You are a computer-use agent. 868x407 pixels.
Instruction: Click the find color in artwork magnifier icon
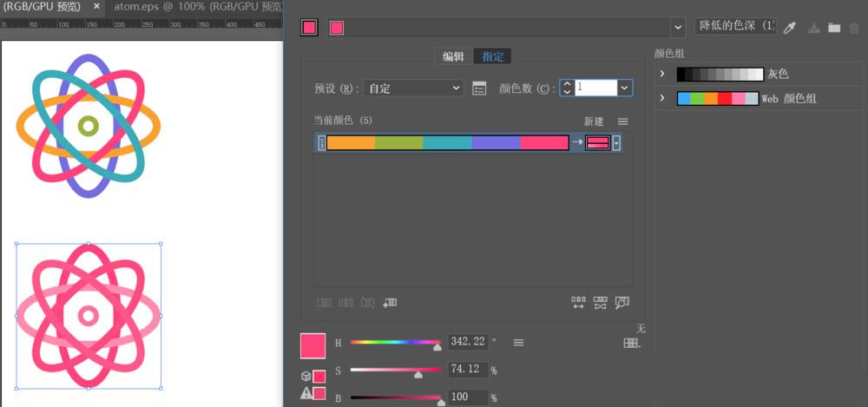tap(622, 303)
